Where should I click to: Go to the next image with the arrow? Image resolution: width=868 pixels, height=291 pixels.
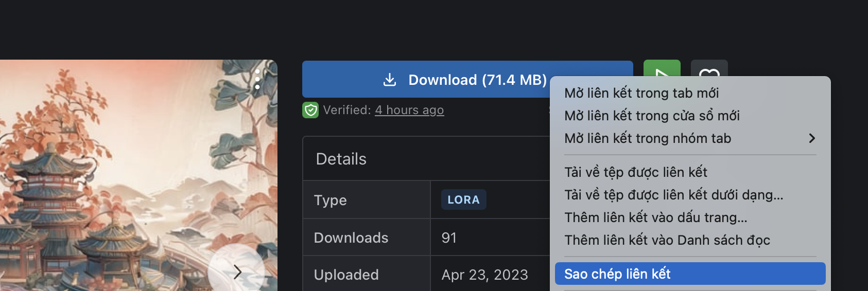(237, 271)
